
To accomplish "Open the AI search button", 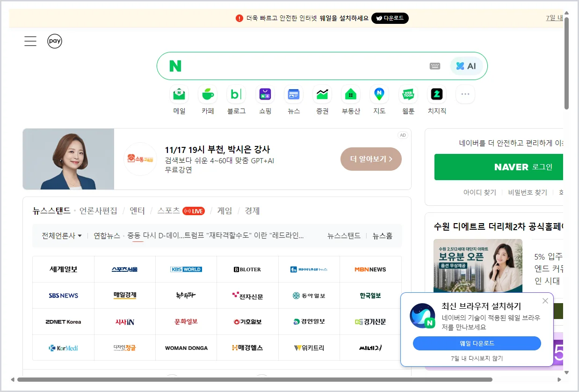I will click(x=466, y=66).
